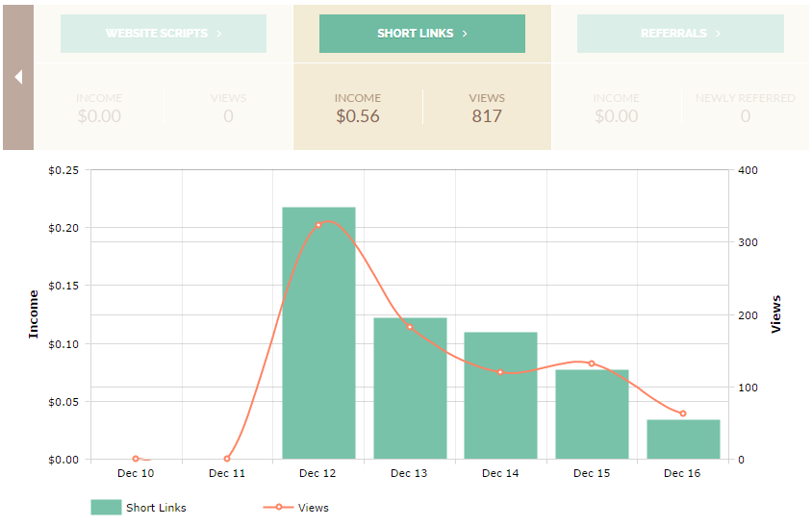Toggle Views line series in legend
Viewport: 812px width, 526px height.
point(313,508)
